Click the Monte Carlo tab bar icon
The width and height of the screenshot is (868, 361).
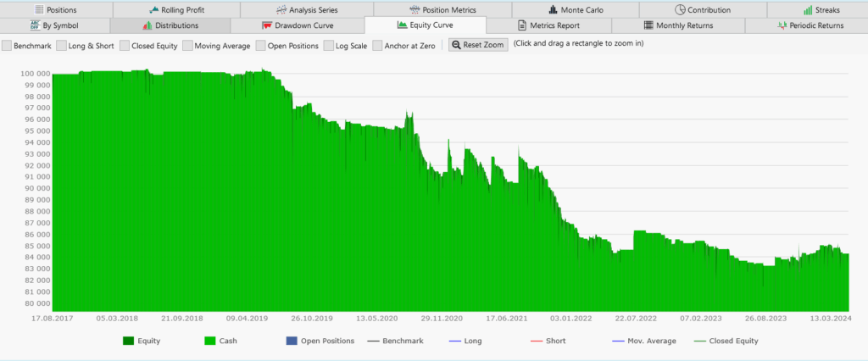click(x=553, y=10)
